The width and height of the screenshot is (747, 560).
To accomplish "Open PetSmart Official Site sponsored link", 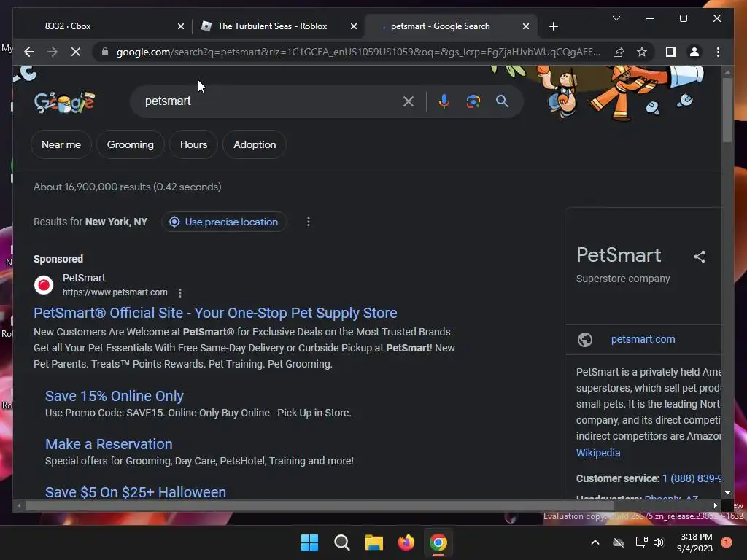I will 215,313.
